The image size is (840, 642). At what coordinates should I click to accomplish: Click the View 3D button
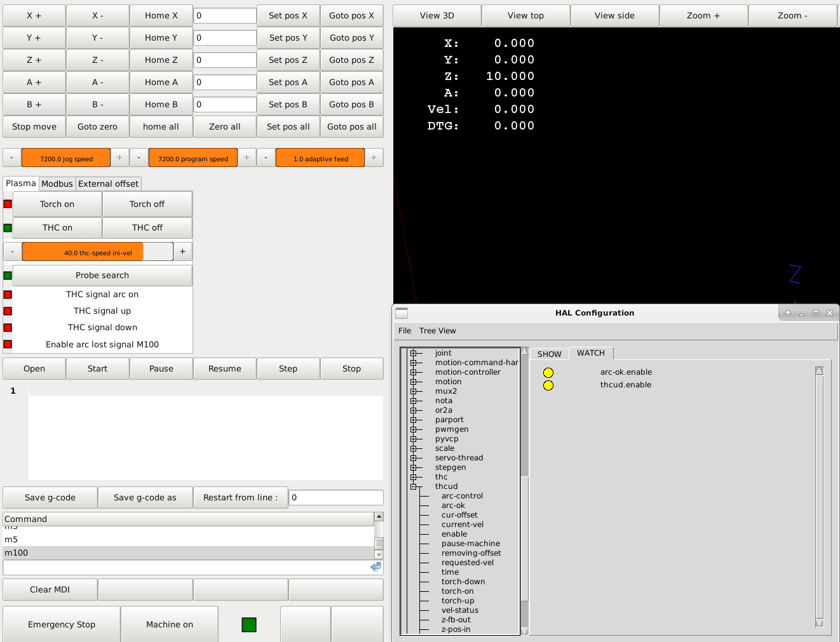click(437, 15)
